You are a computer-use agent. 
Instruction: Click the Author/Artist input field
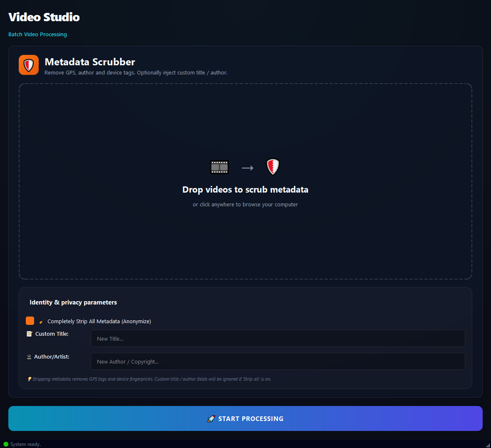click(x=278, y=361)
